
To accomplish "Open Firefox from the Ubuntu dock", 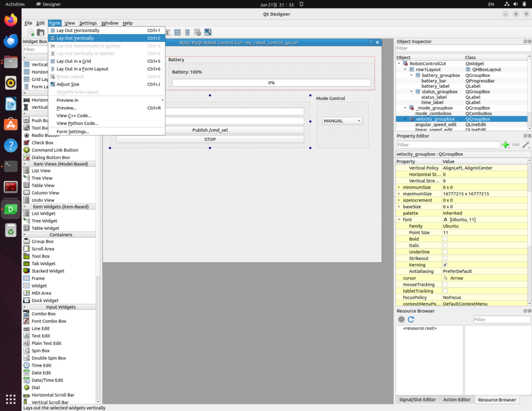I will 10,20.
